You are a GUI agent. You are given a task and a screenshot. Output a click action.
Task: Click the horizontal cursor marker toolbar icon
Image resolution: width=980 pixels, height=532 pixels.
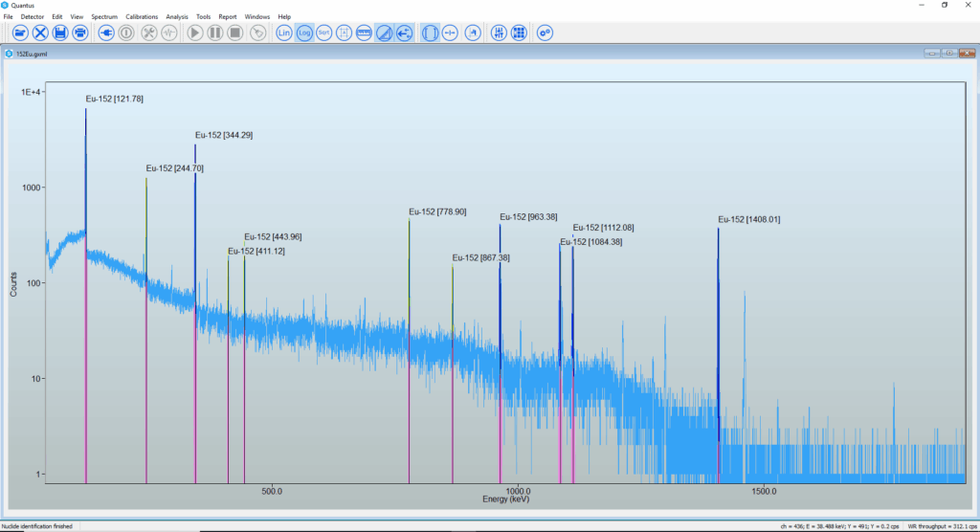(x=450, y=33)
